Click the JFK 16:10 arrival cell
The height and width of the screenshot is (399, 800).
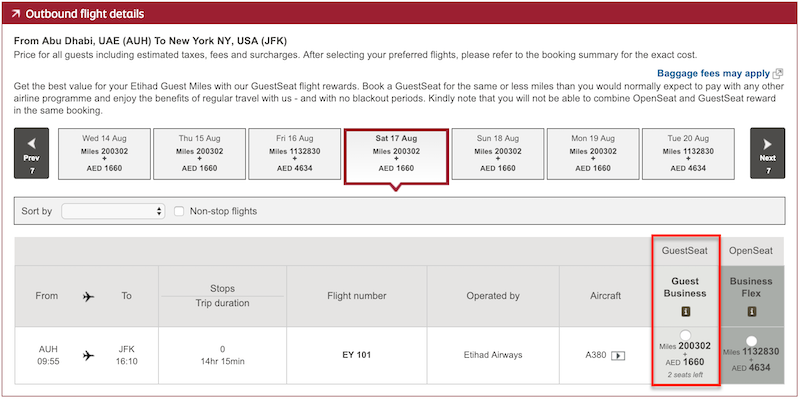click(127, 355)
